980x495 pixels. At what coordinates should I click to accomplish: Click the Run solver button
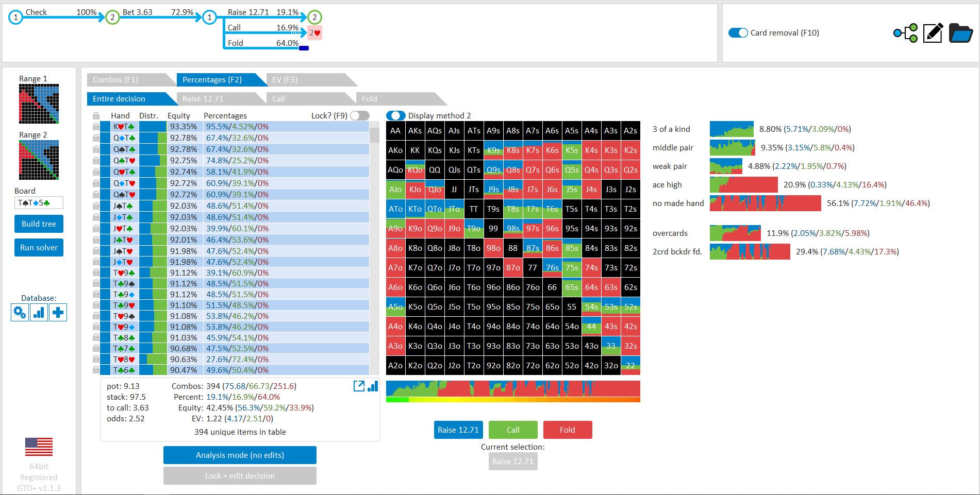[x=39, y=247]
